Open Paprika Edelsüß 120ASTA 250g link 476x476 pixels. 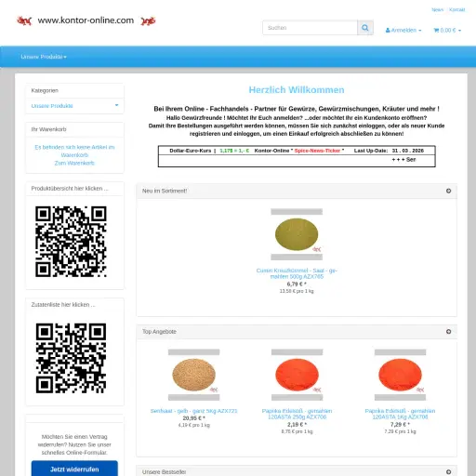tap(297, 414)
